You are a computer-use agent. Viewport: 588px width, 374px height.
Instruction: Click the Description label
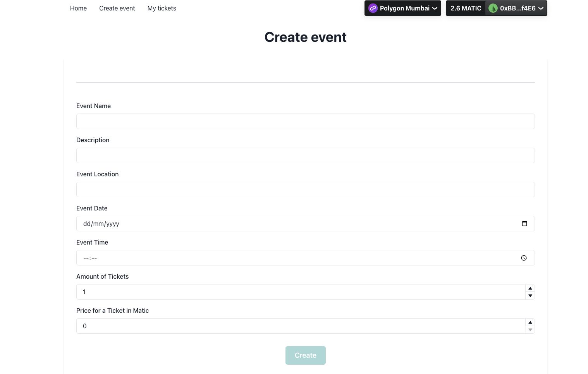coord(93,140)
